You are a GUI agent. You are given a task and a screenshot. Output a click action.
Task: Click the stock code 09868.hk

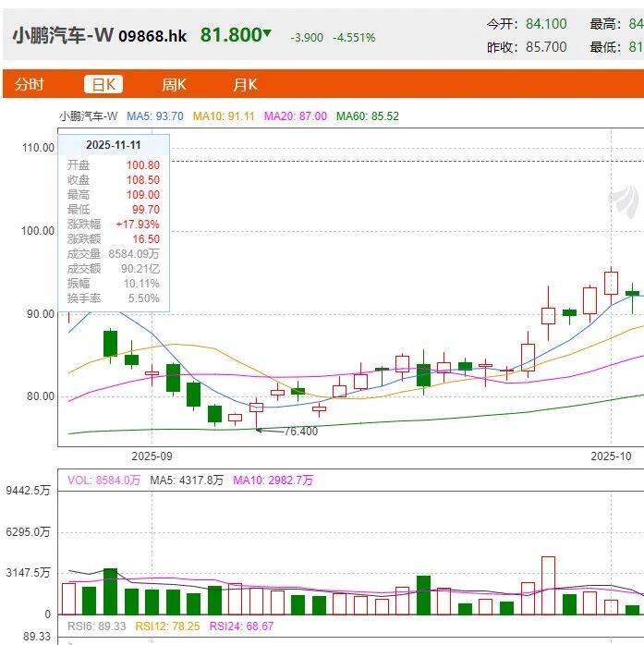(152, 36)
